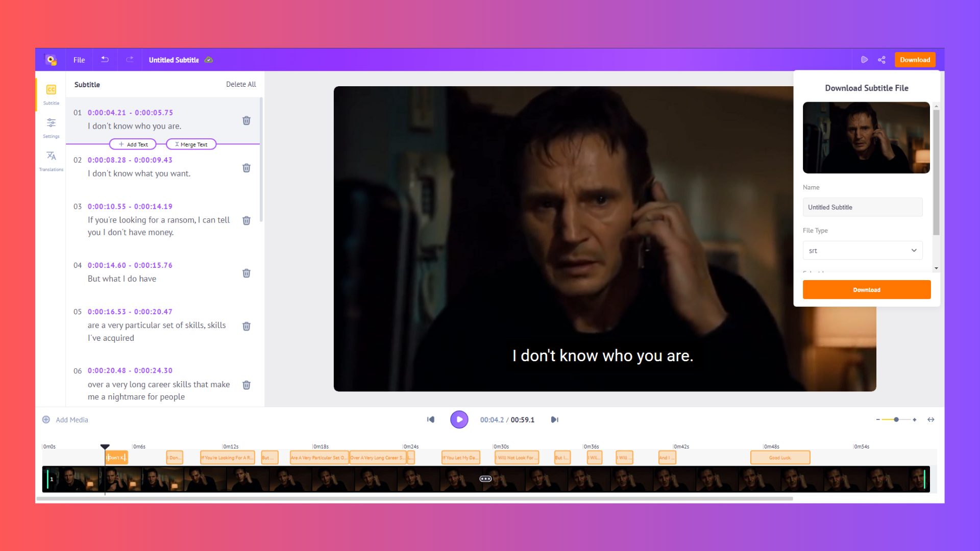Click the timeline horizontal scrollbar
980x551 pixels.
[414, 498]
